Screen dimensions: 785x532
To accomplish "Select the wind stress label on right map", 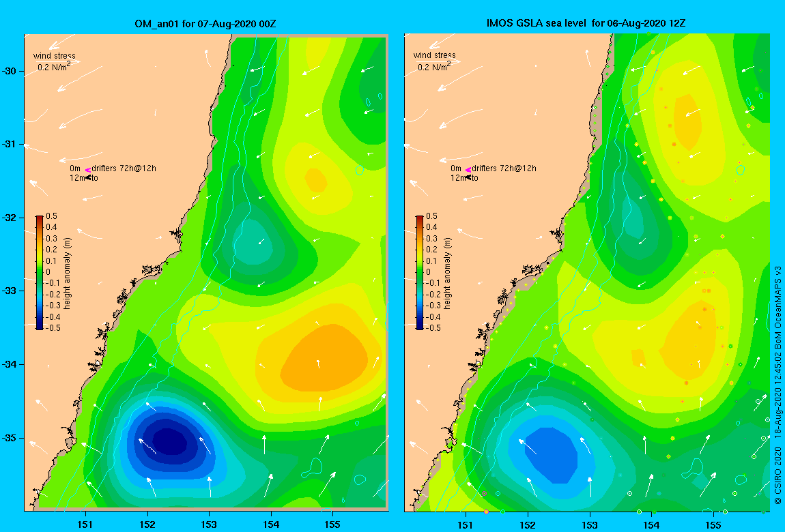I will (435, 55).
